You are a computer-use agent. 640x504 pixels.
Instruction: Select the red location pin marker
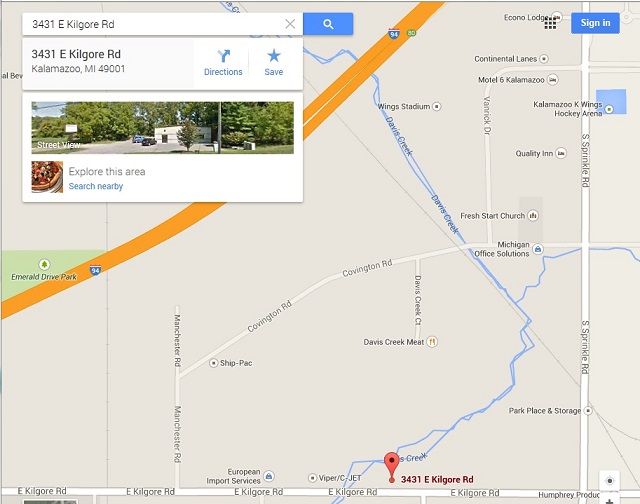[x=392, y=467]
